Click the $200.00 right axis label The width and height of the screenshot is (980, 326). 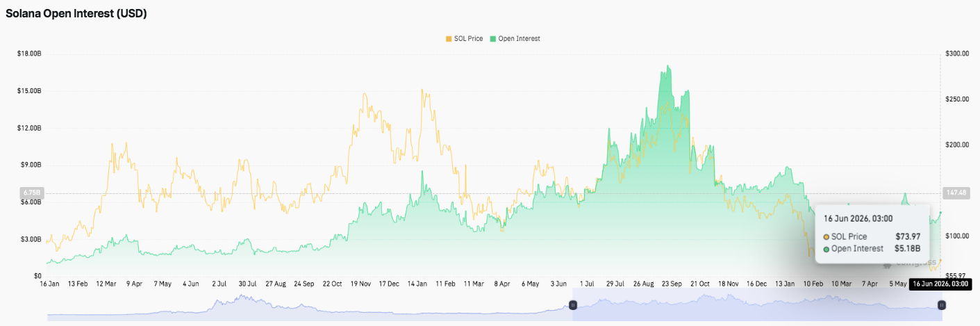pos(957,145)
